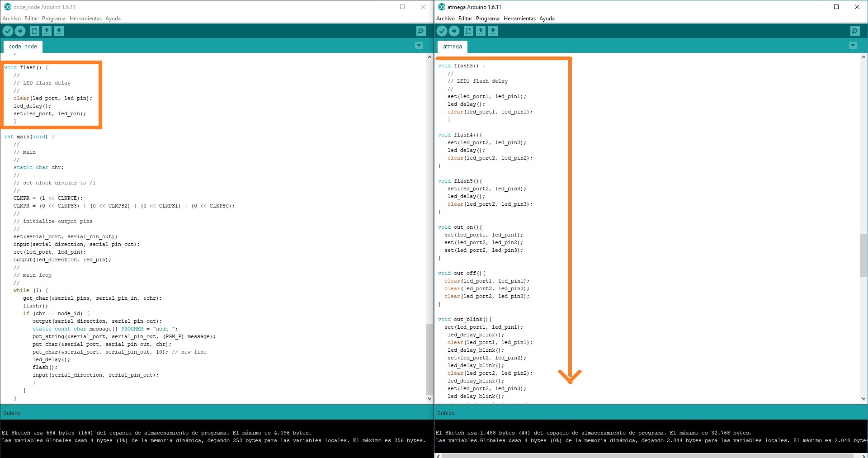Click 'void out_on(){' line in atmega
Screen dimensions: 868x458
pyautogui.click(x=460, y=227)
